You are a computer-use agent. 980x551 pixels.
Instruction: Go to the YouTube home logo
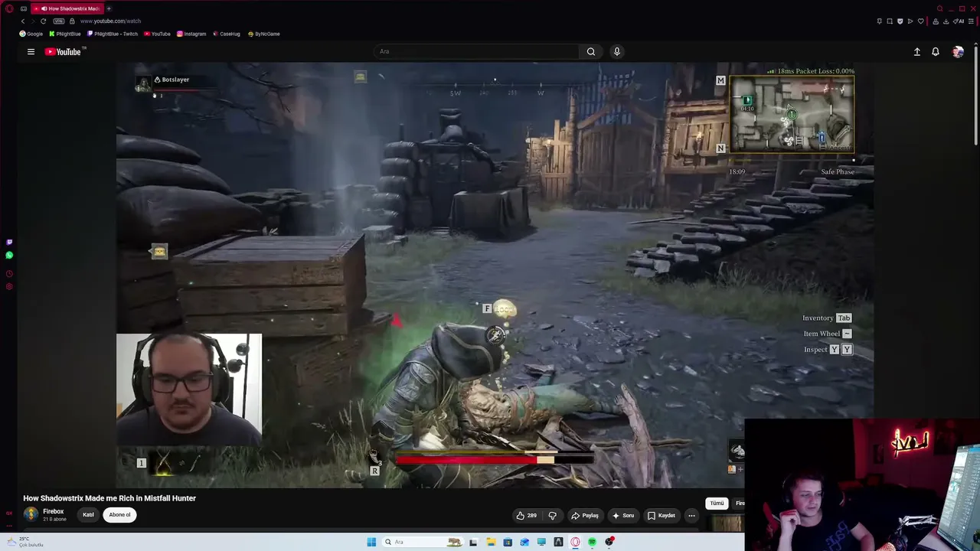63,52
